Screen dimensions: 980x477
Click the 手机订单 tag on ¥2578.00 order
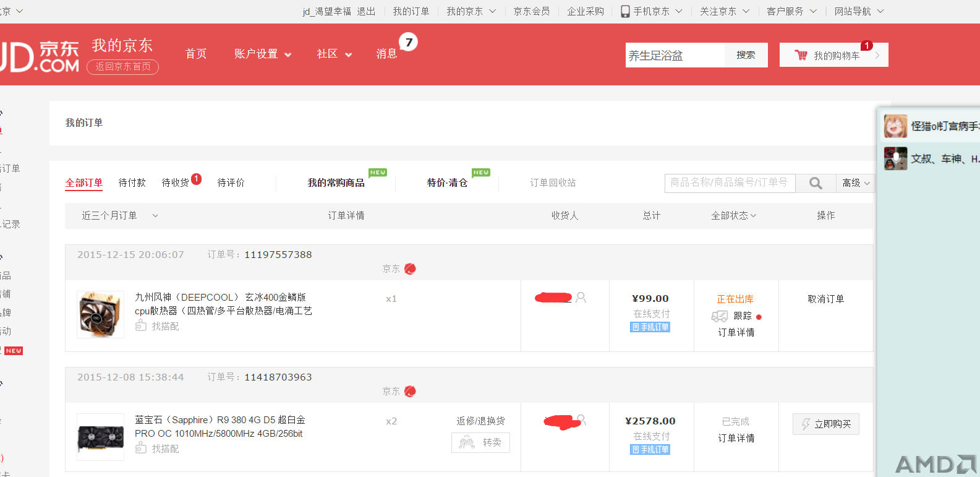(x=650, y=450)
